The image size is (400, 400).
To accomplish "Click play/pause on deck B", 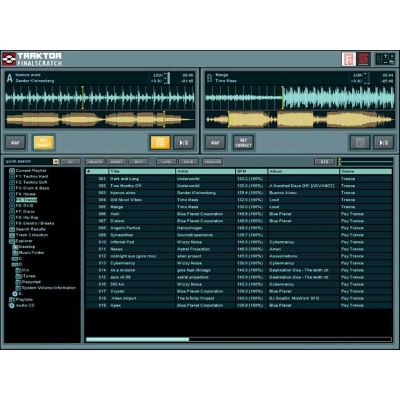I will (384, 143).
